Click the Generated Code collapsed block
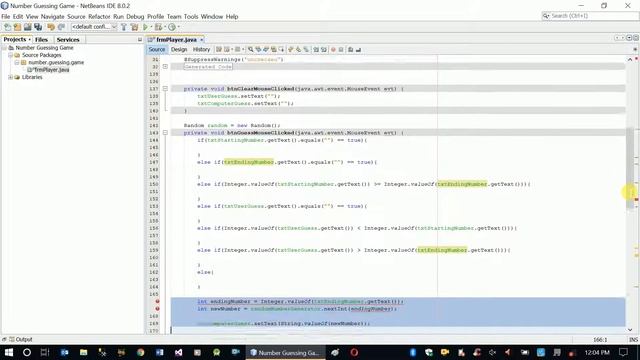640x360 pixels. click(x=208, y=67)
